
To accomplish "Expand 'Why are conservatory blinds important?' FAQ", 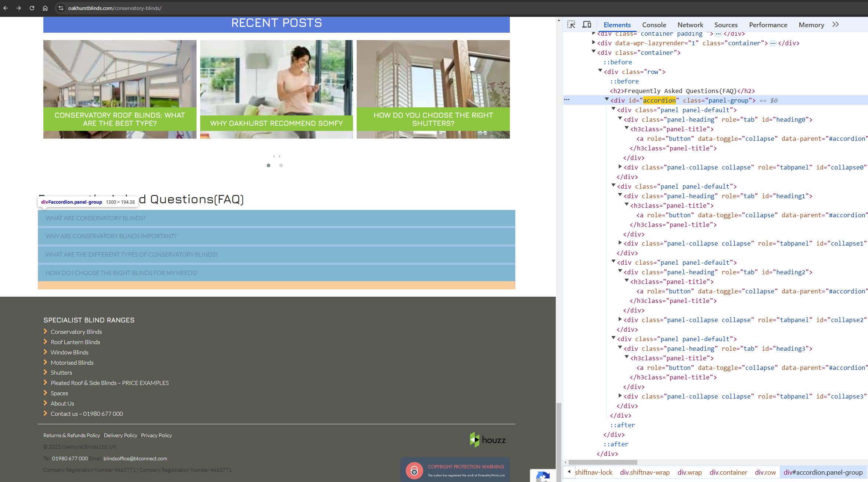I will tap(277, 236).
